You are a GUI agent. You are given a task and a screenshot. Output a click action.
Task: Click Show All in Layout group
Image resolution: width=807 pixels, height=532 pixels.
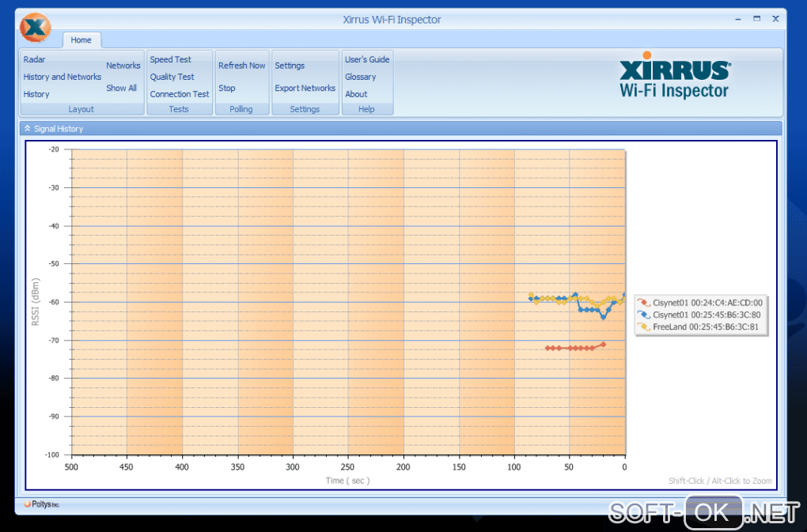122,88
